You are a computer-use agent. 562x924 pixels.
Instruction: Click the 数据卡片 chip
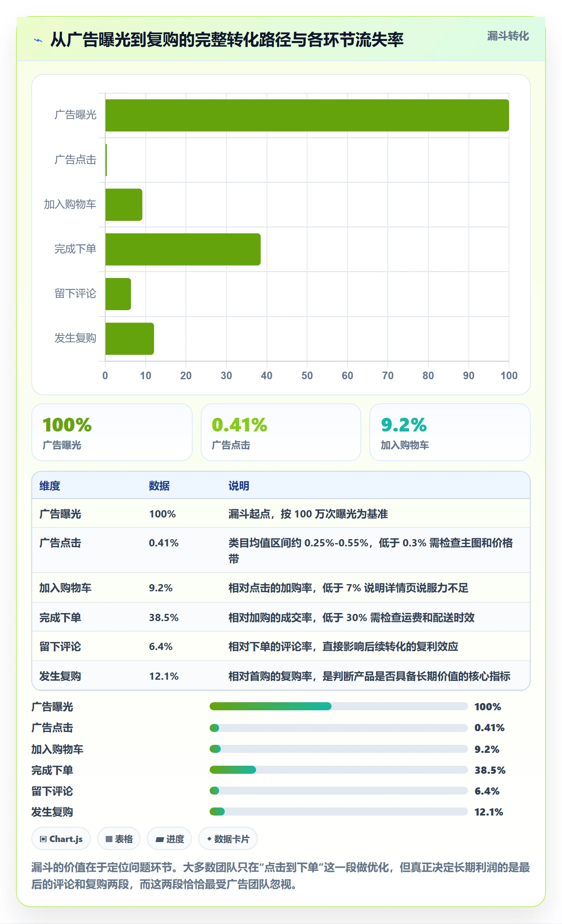pyautogui.click(x=228, y=839)
